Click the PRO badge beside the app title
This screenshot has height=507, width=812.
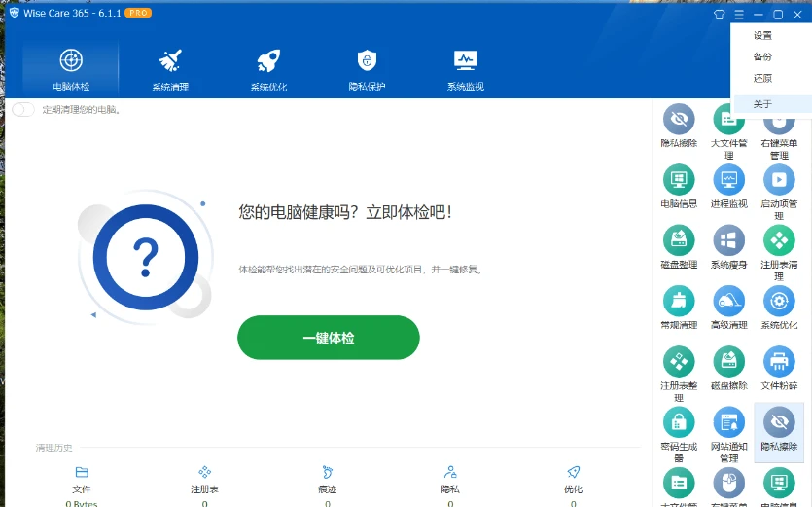click(138, 14)
